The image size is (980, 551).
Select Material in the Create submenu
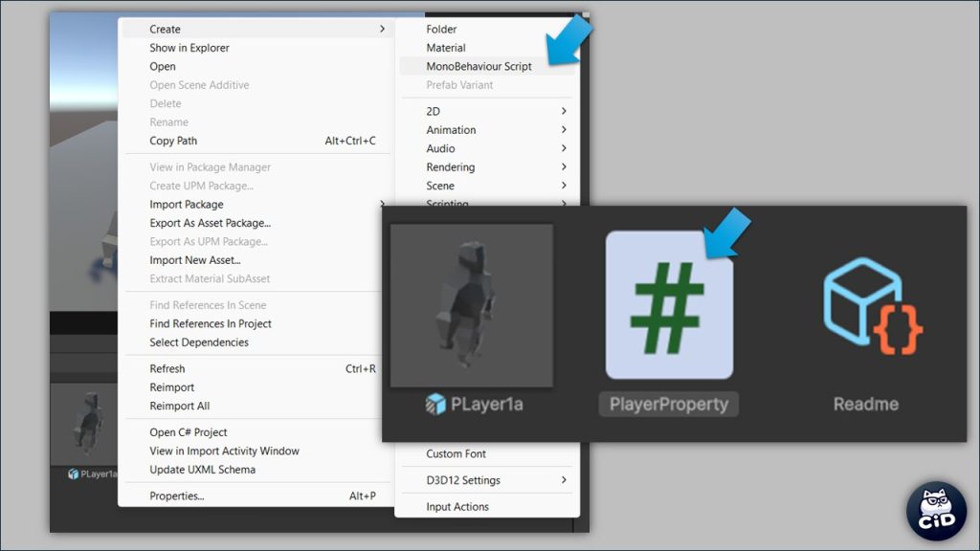(x=446, y=48)
